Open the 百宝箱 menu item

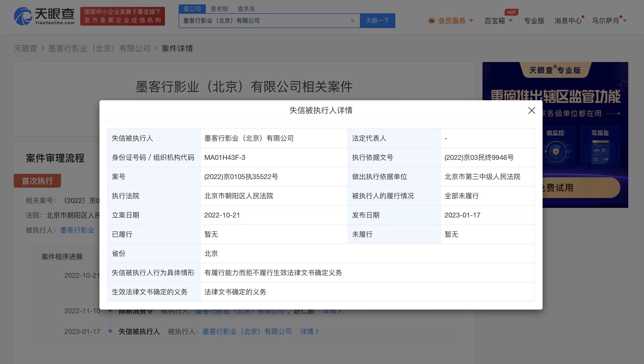point(495,21)
